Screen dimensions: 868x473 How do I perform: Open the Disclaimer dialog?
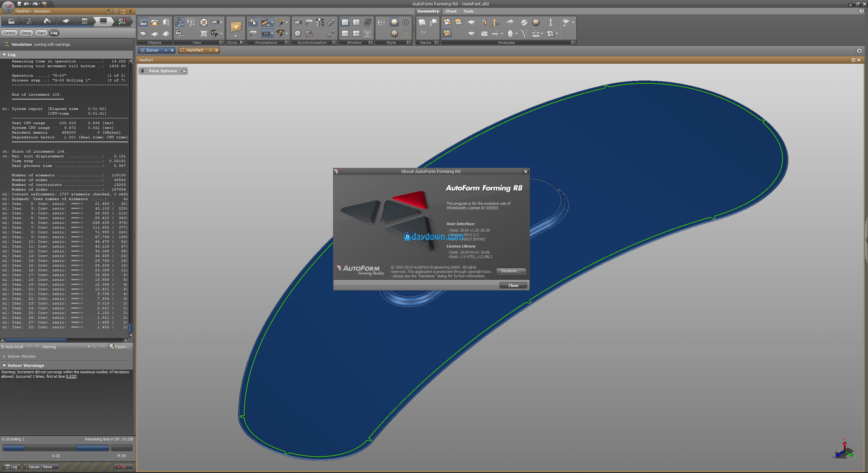point(511,271)
